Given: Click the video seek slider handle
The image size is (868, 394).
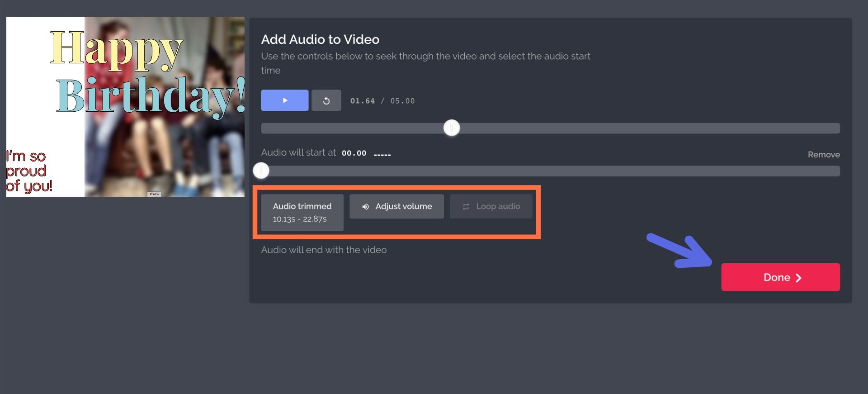Looking at the screenshot, I should coord(451,128).
